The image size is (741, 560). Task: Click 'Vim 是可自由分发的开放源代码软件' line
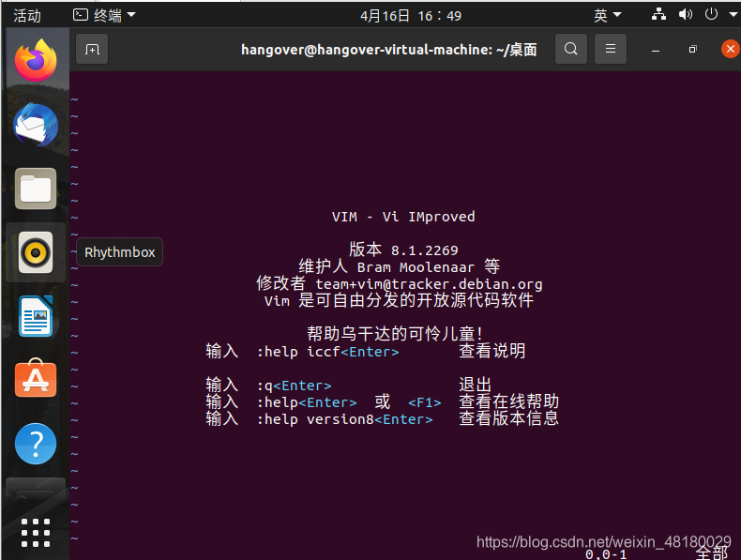coord(399,300)
